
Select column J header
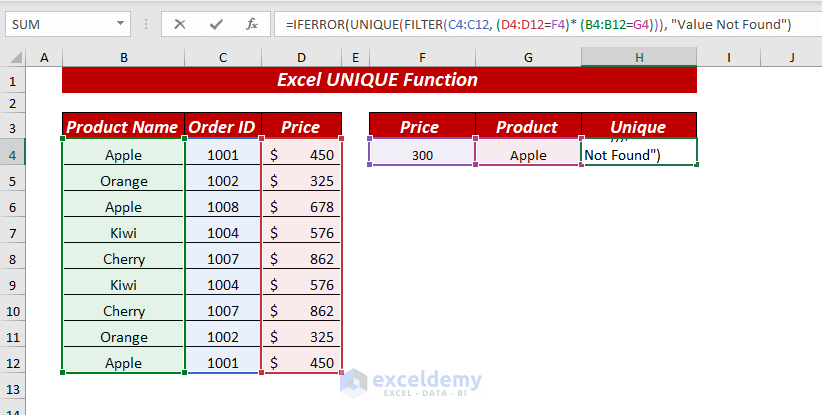(791, 57)
